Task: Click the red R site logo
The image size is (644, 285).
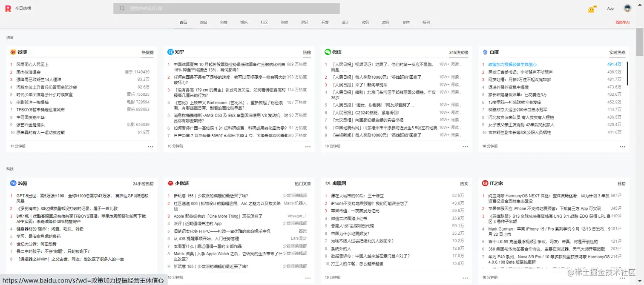Action: [x=8, y=9]
